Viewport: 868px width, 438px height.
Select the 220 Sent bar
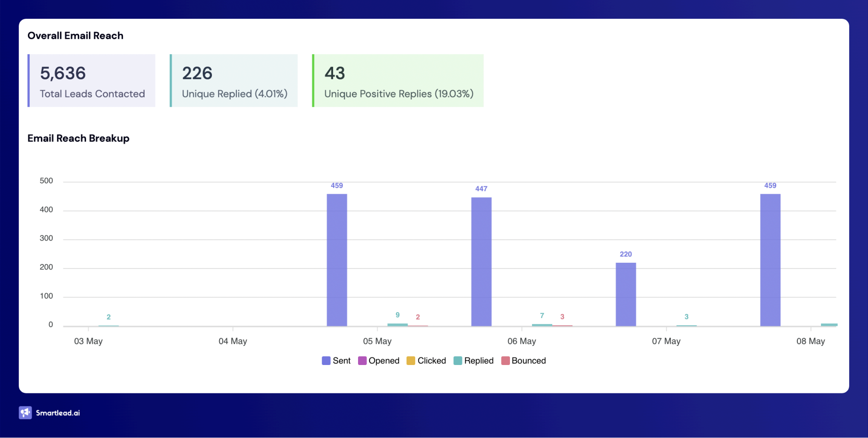626,294
